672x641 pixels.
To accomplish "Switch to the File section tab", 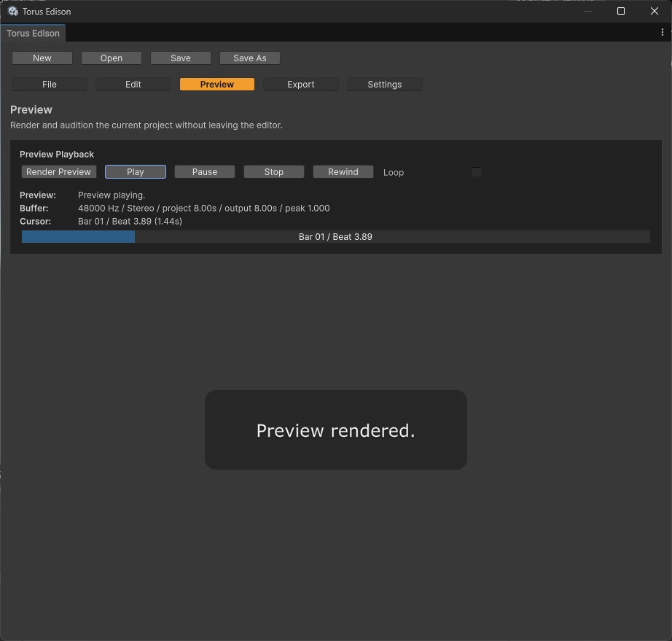I will pyautogui.click(x=50, y=84).
